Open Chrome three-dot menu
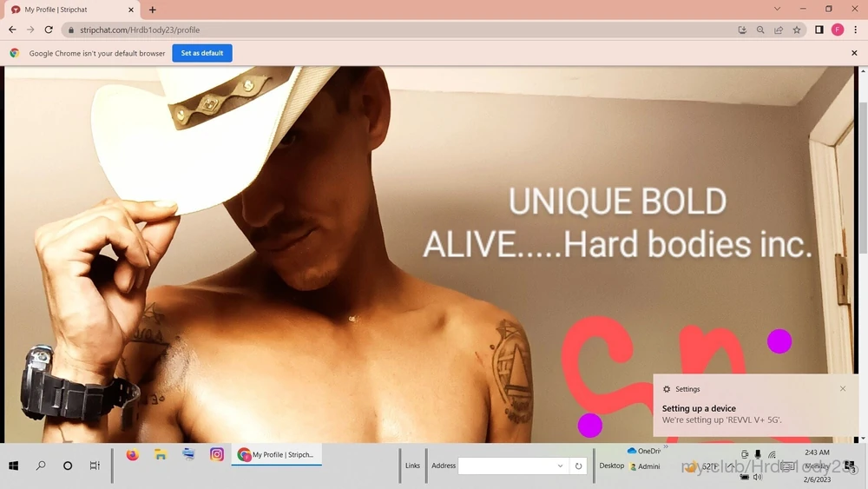The width and height of the screenshot is (868, 489). pyautogui.click(x=855, y=30)
